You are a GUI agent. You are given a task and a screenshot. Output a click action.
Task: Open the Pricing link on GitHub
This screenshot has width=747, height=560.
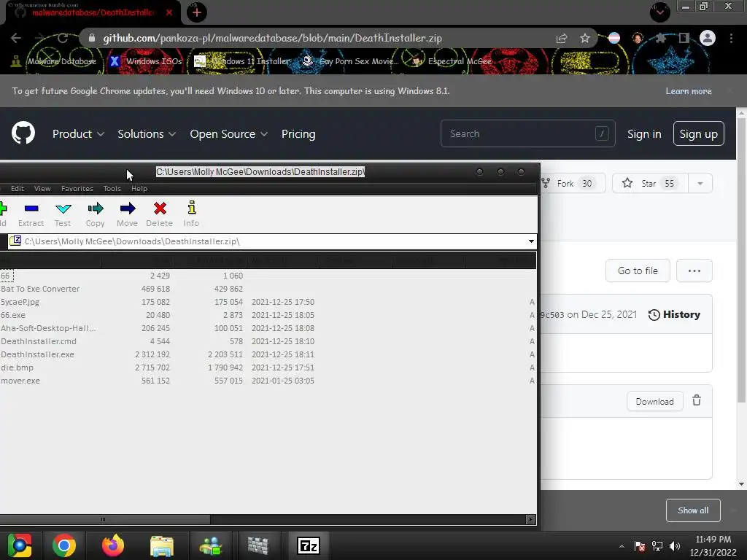(x=298, y=134)
